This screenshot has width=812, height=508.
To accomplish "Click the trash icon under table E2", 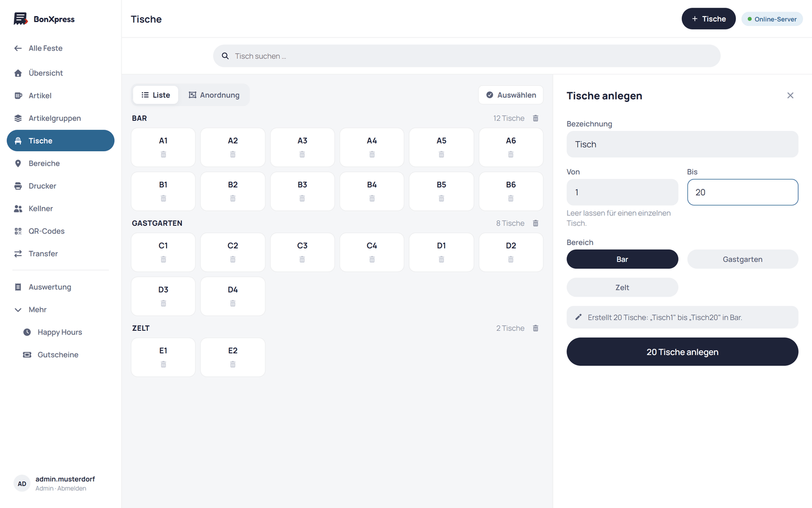I will (233, 364).
